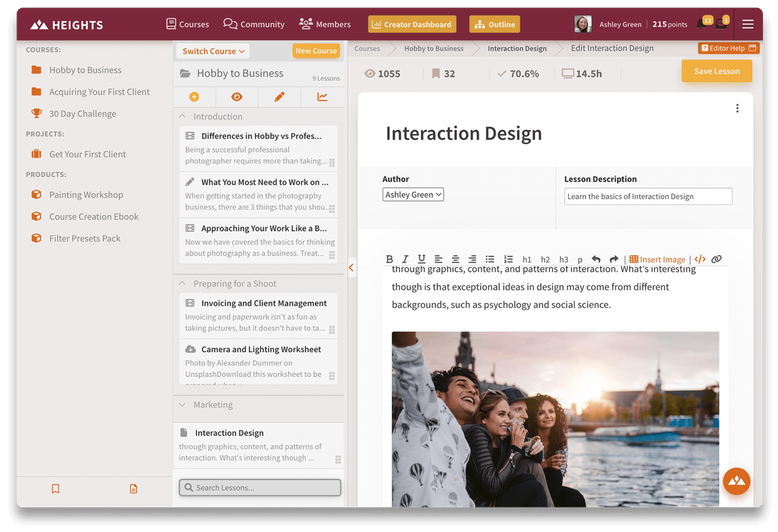
Task: Apply h2 heading style
Action: click(545, 259)
